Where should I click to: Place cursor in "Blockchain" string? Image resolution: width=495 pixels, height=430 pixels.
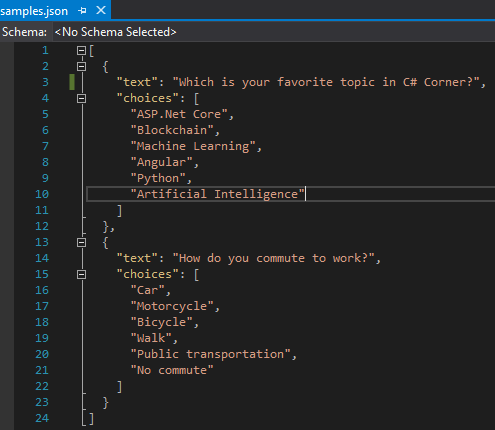pos(172,130)
